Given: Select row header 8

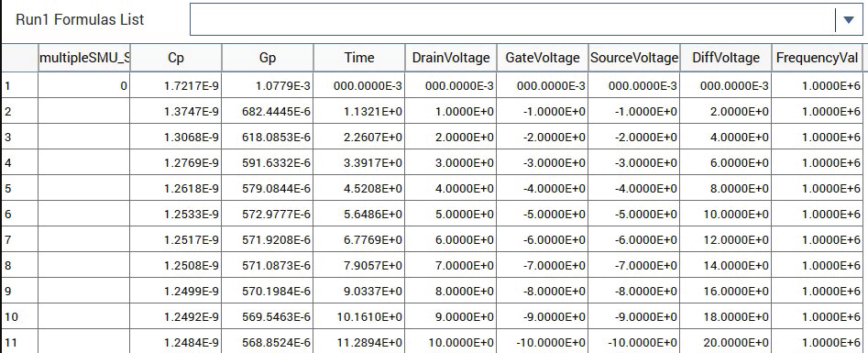Looking at the screenshot, I should point(19,265).
